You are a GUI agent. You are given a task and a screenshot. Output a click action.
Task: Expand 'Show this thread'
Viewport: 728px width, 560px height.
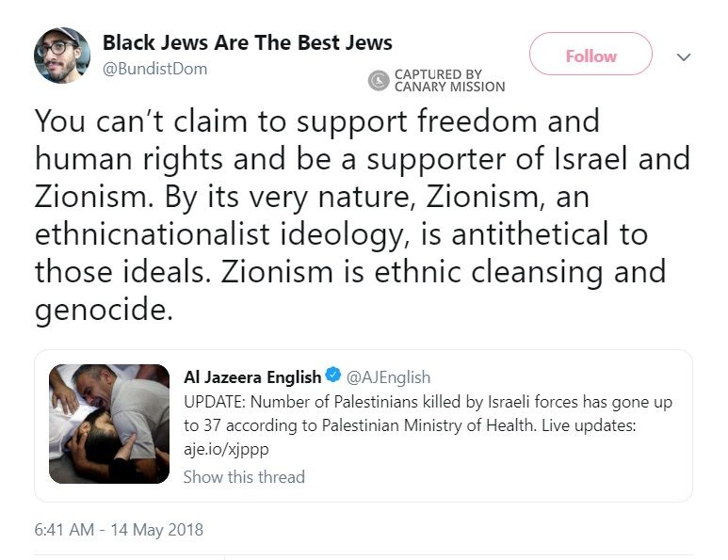point(244,476)
